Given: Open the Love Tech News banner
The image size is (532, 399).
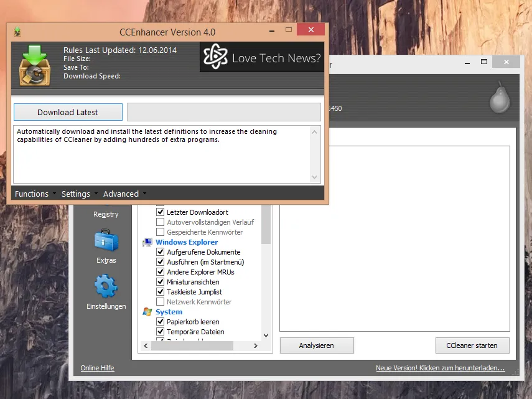Looking at the screenshot, I should [x=262, y=57].
